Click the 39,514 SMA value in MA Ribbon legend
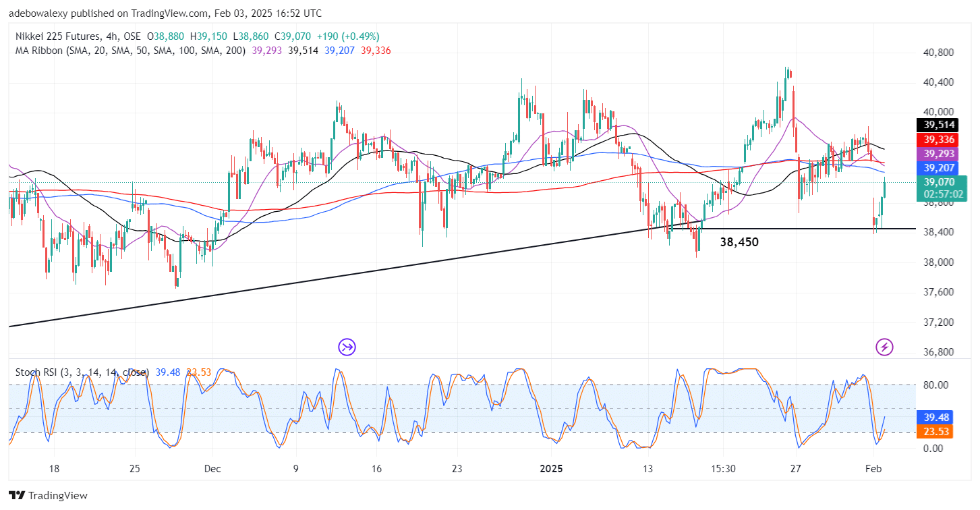The width and height of the screenshot is (980, 510). (304, 51)
